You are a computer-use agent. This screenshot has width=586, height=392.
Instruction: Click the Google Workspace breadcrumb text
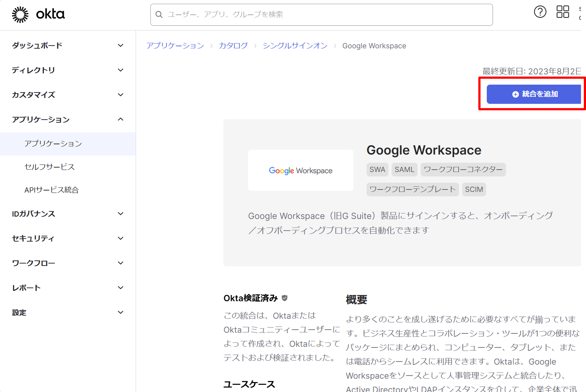point(374,46)
